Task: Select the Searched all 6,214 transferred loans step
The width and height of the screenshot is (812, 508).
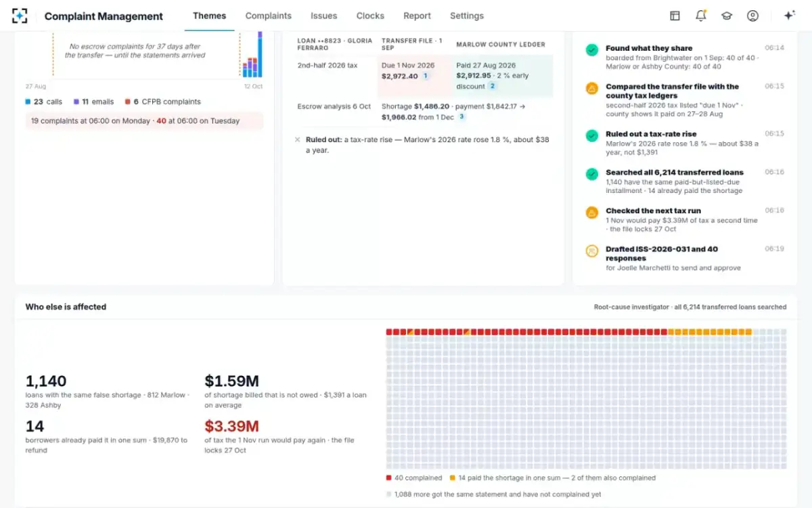Action: 675,172
